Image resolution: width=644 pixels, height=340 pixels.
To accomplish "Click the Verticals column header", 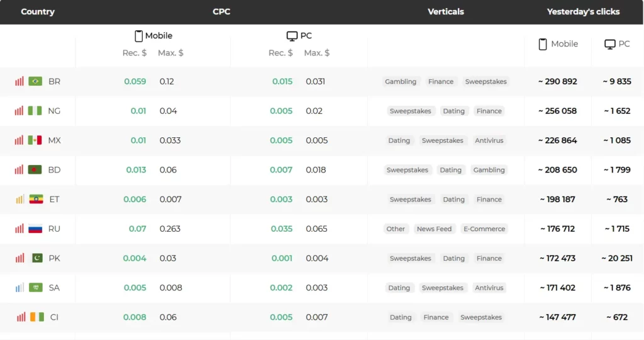I will [x=446, y=12].
